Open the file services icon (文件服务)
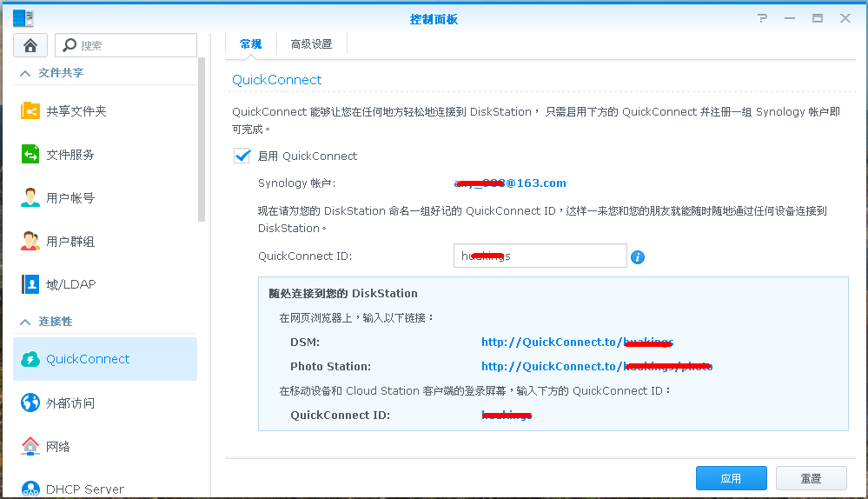 [30, 154]
